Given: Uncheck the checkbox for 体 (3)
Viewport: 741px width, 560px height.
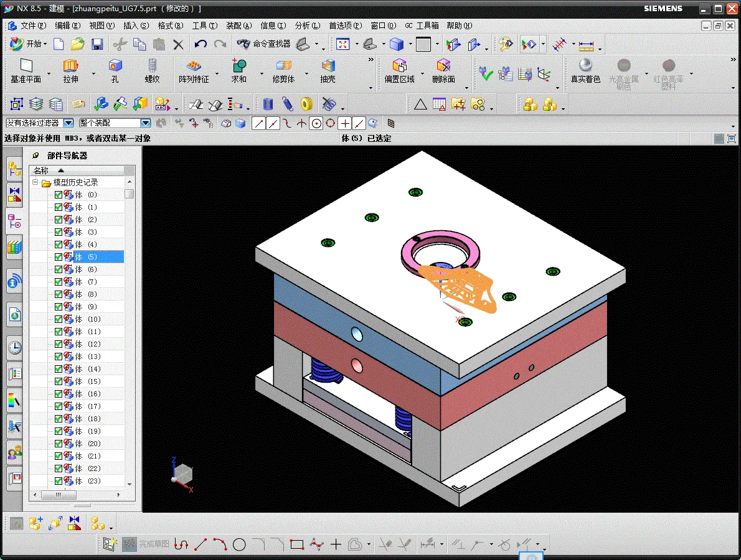Looking at the screenshot, I should click(x=59, y=232).
